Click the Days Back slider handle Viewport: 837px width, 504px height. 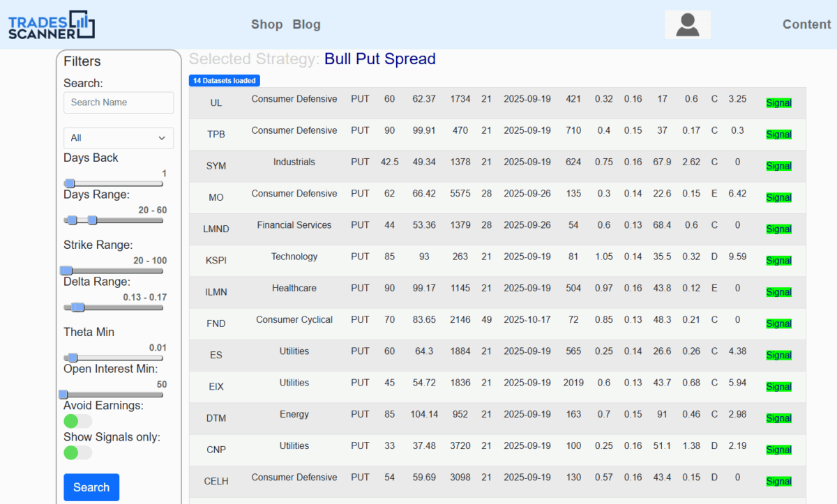(70, 184)
